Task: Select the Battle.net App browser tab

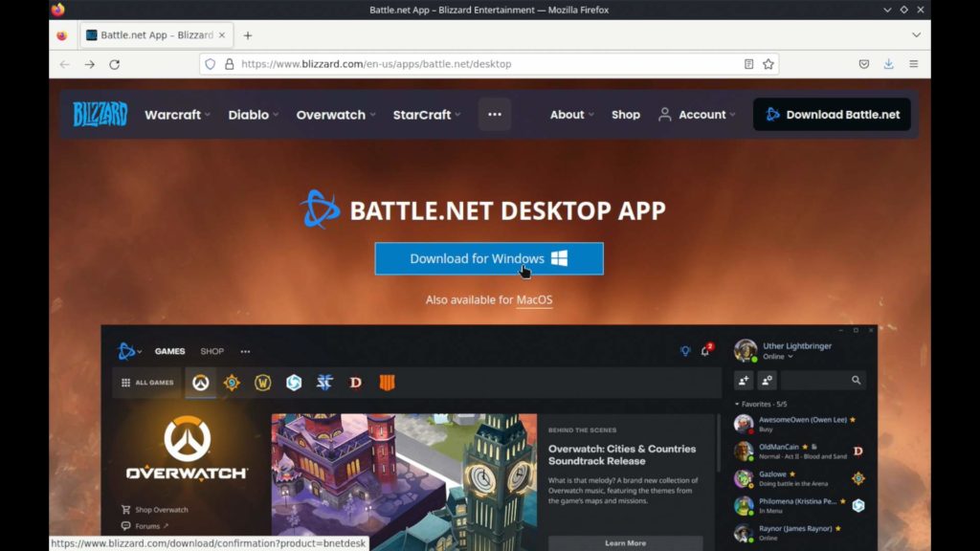Action: point(156,35)
